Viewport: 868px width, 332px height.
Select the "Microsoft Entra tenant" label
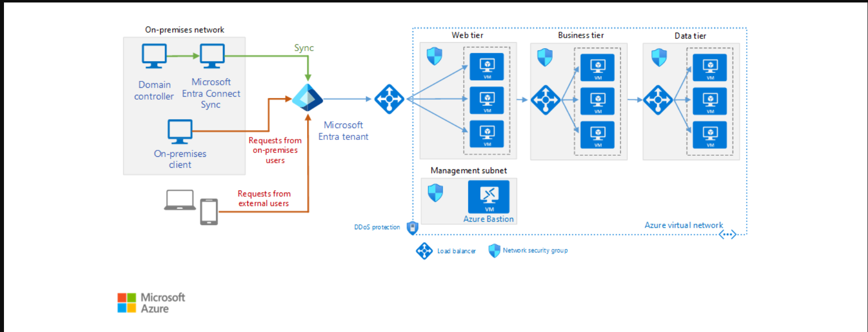pos(343,131)
